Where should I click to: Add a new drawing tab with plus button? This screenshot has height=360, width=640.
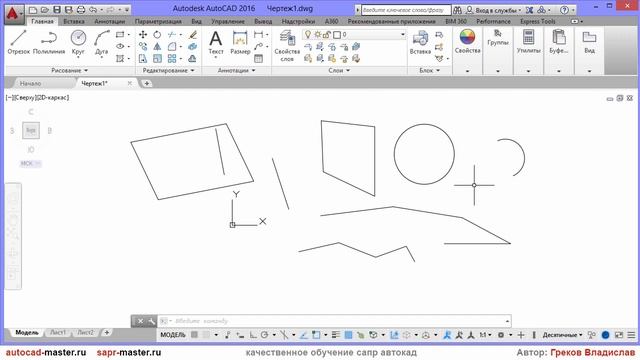click(146, 83)
